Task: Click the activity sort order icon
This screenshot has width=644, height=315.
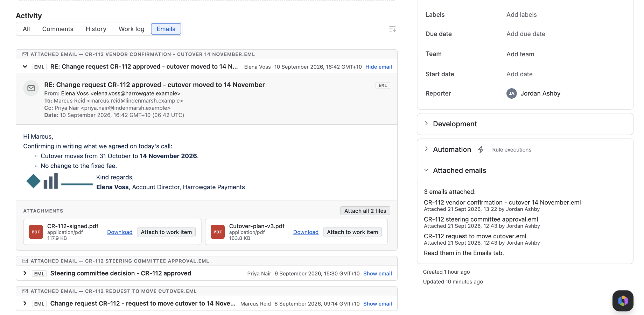Action: pyautogui.click(x=392, y=29)
